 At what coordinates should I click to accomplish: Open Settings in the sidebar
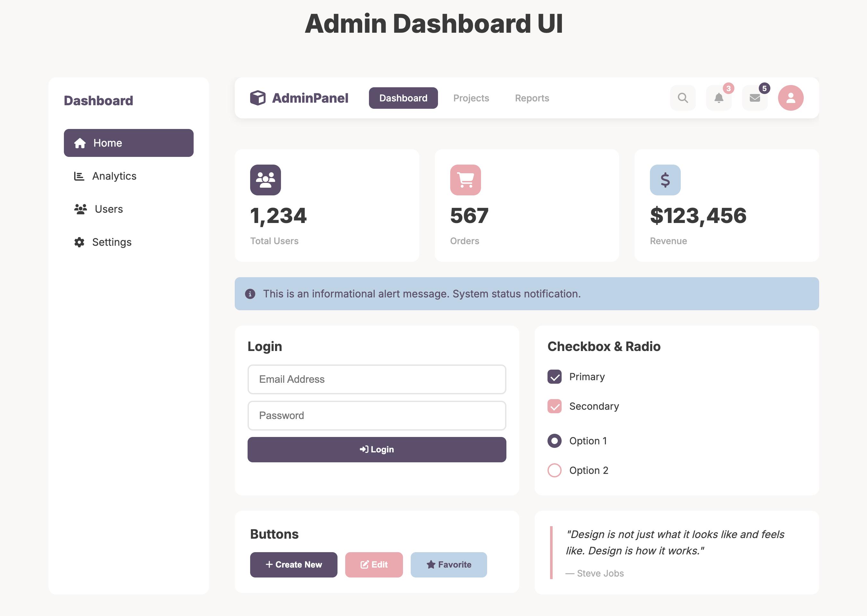112,242
